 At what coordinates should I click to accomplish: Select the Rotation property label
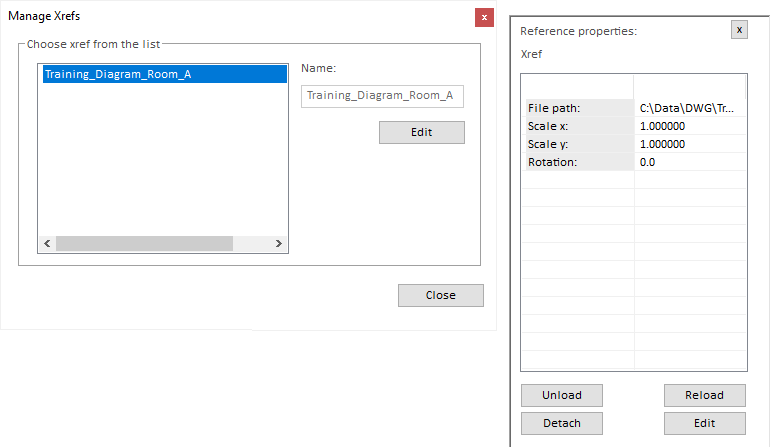[579, 162]
